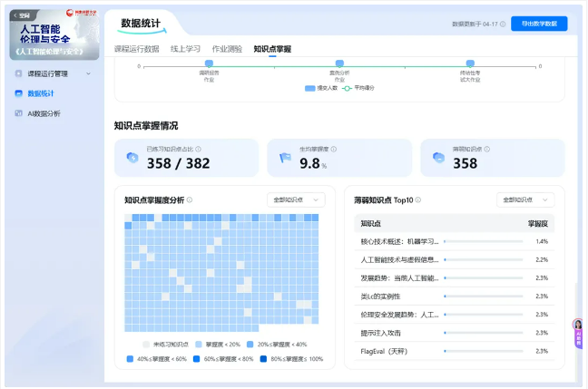This screenshot has height=389, width=588.
Task: Open the 课程运行管理 sidebar menu
Action: pyautogui.click(x=52, y=73)
